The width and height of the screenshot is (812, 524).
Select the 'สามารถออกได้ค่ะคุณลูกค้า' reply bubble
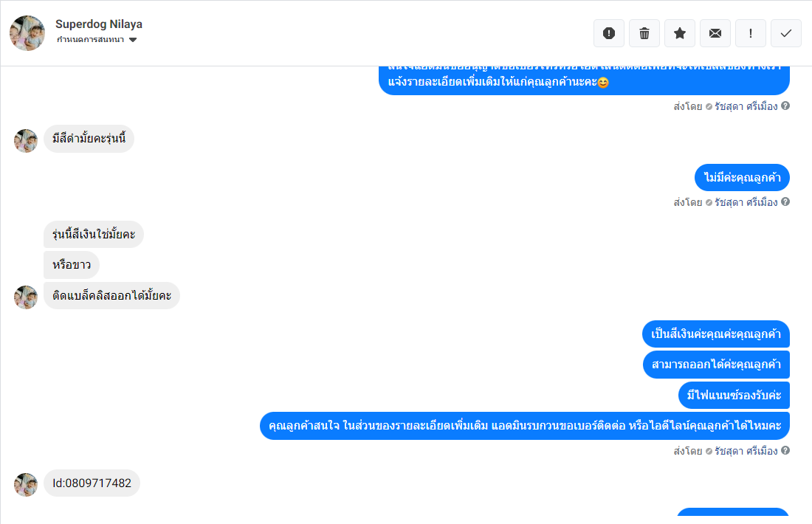point(716,365)
